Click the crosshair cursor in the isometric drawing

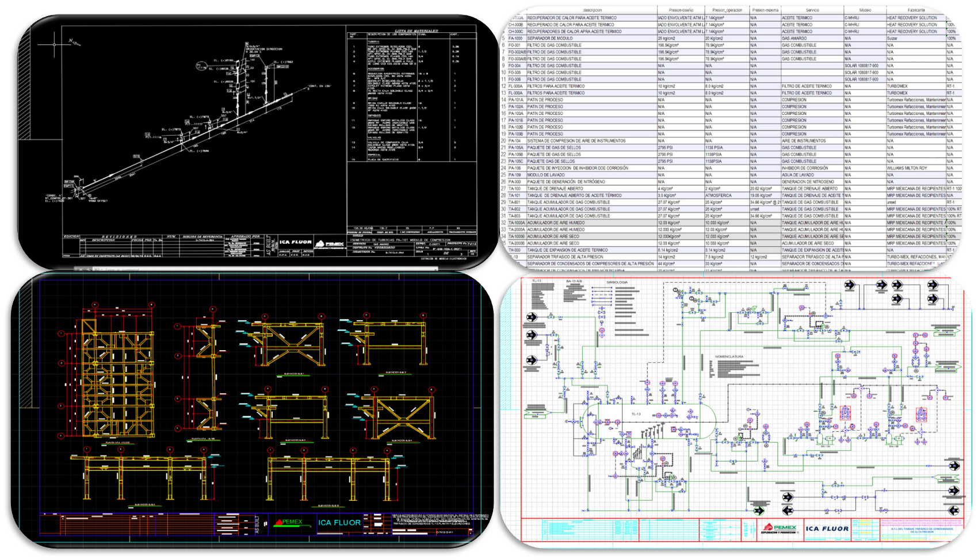[x=55, y=44]
